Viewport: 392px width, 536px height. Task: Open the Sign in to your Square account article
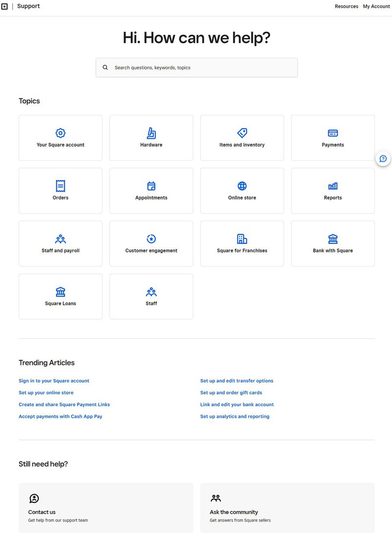click(x=54, y=381)
